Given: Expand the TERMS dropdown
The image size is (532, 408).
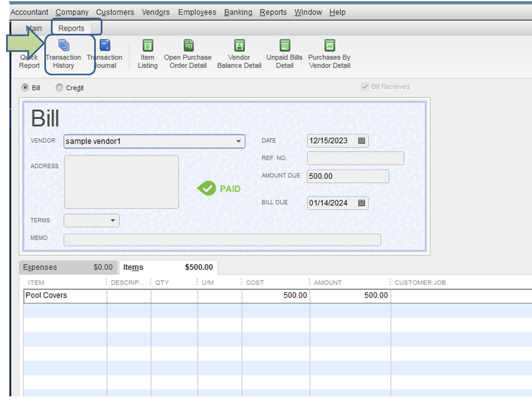Looking at the screenshot, I should 112,220.
